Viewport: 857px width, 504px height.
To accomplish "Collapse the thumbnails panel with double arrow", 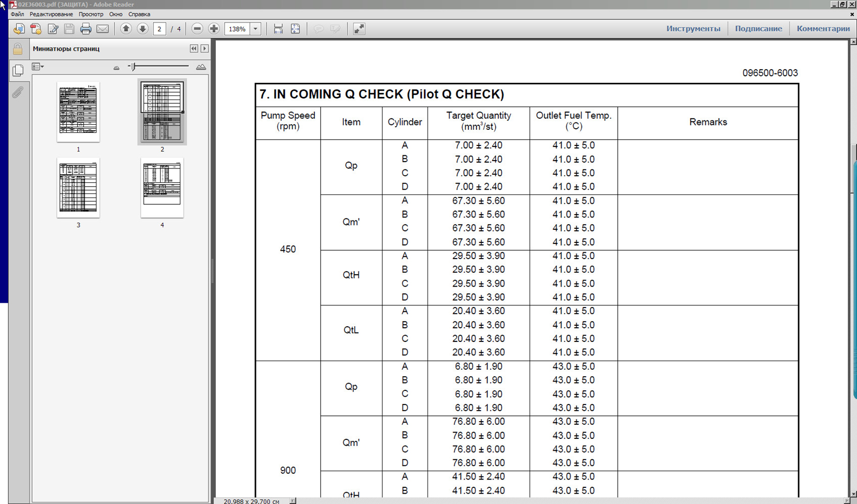I will (x=194, y=48).
